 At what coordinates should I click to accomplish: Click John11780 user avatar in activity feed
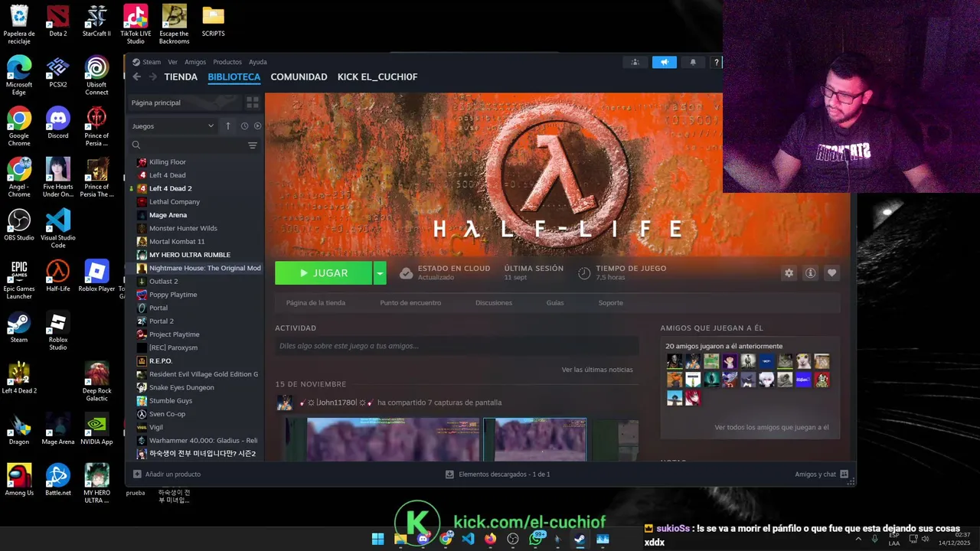[284, 403]
